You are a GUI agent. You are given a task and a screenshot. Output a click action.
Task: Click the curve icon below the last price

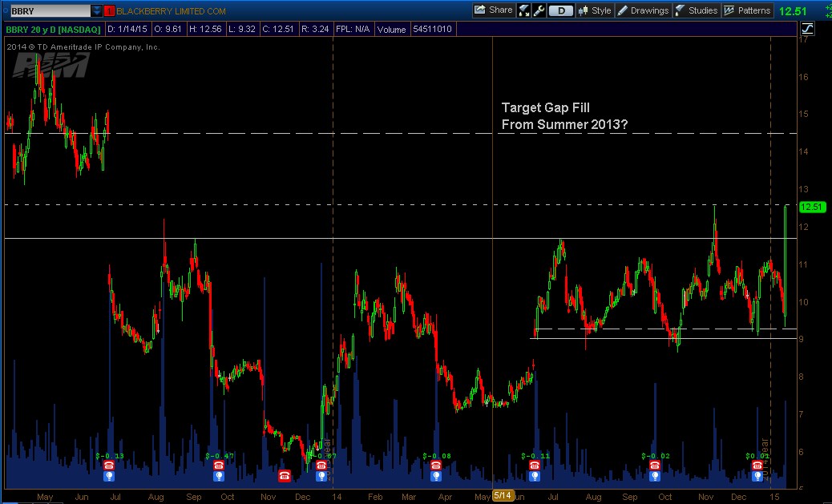(x=808, y=29)
